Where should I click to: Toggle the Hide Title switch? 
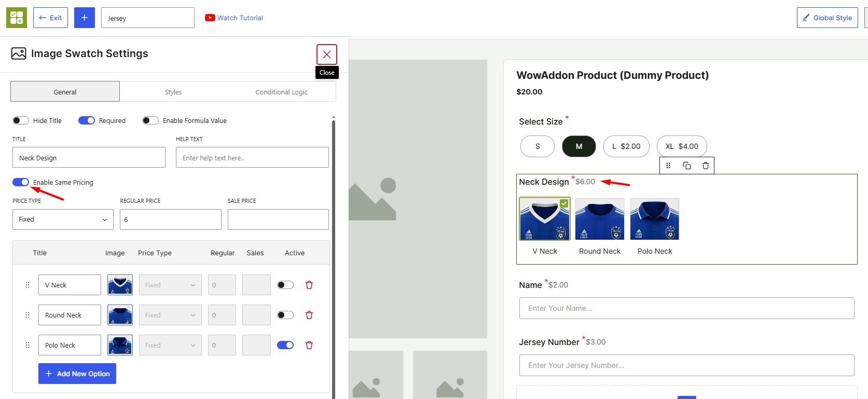point(21,120)
